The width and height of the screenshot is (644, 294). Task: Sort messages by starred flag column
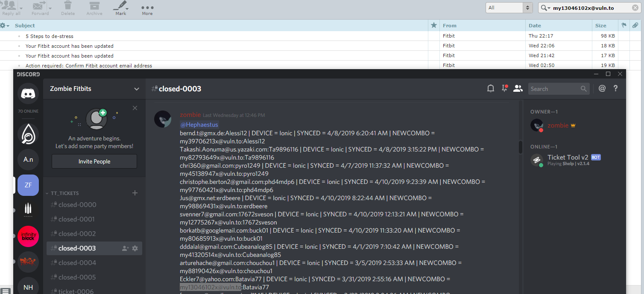tap(434, 26)
